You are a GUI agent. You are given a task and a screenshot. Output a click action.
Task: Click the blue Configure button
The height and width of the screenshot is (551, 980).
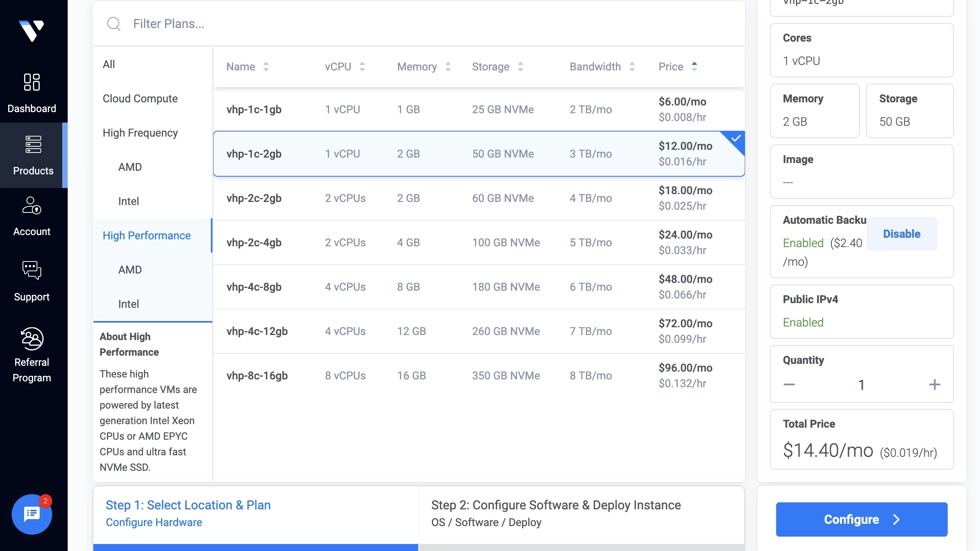click(x=861, y=519)
